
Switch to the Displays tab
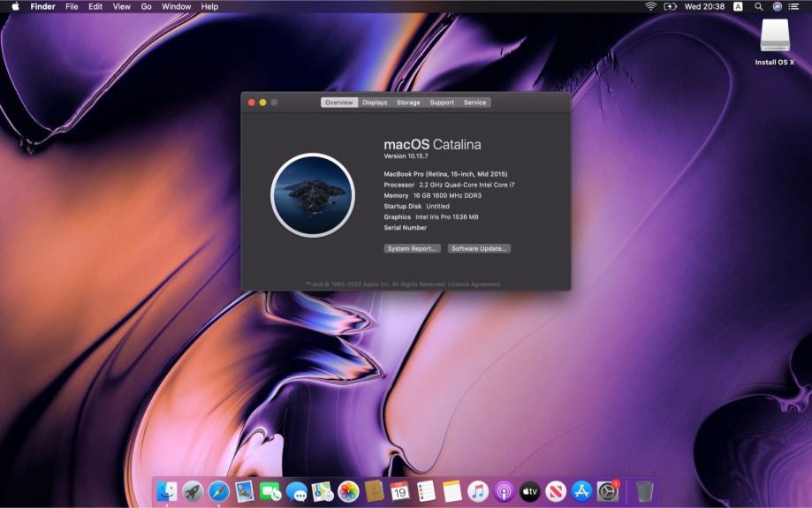coord(375,102)
